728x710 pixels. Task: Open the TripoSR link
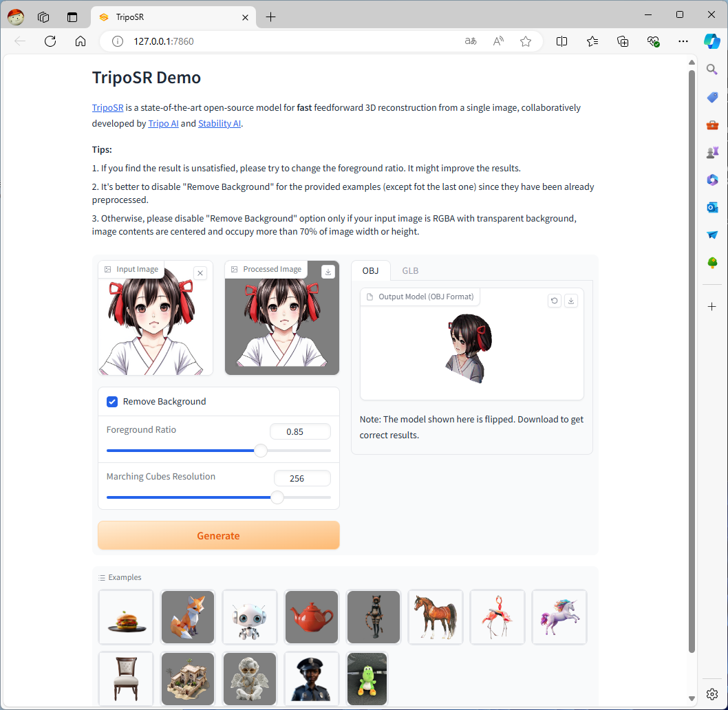click(x=108, y=108)
